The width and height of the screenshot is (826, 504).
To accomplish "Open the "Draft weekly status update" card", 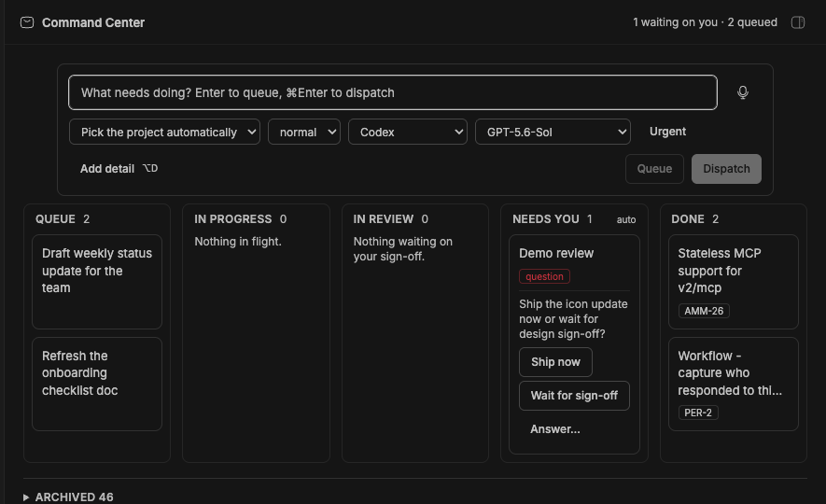I will [97, 282].
